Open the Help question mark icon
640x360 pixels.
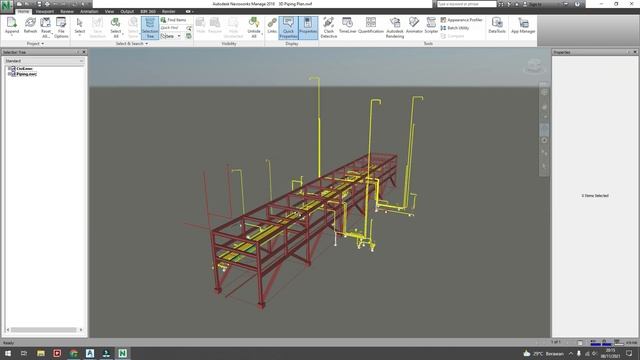(x=577, y=4)
